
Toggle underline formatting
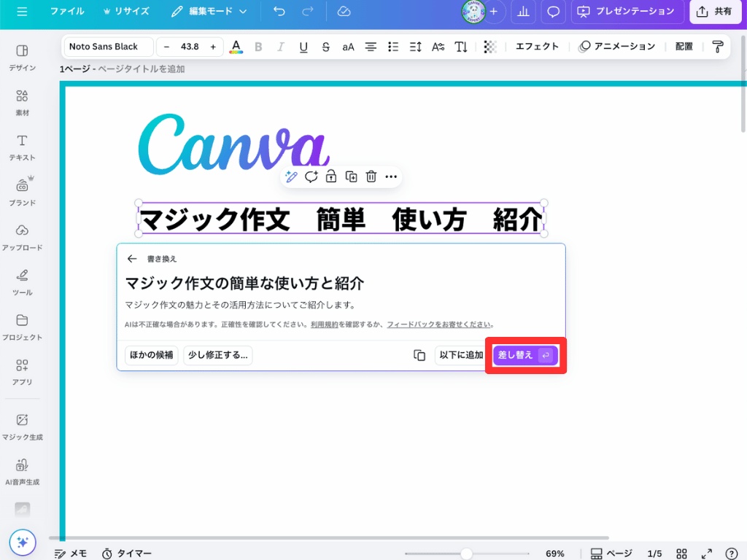pyautogui.click(x=303, y=47)
